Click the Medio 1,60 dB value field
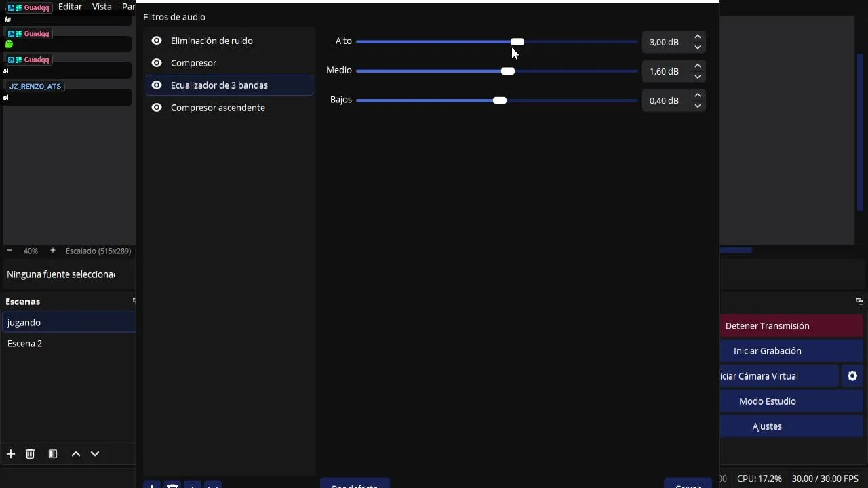 coord(666,71)
